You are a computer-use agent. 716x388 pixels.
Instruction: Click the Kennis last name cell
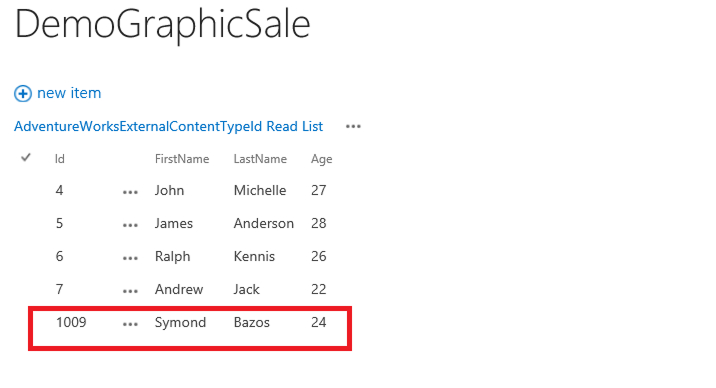tap(254, 257)
